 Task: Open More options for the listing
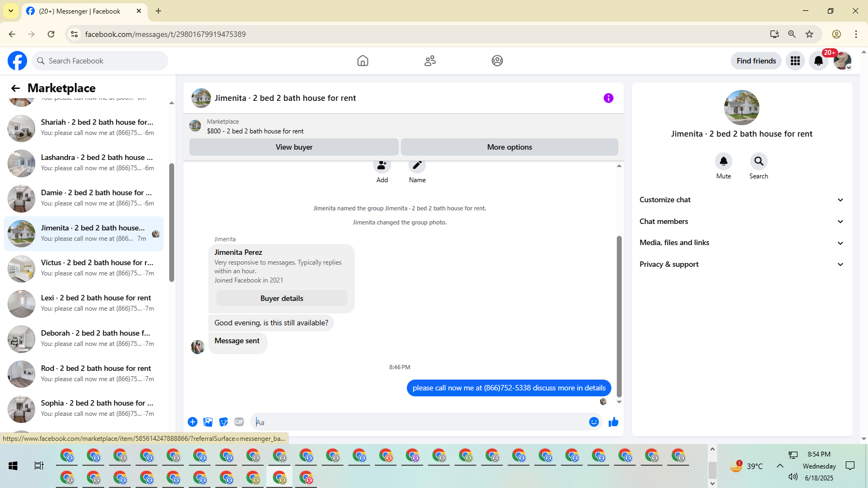pyautogui.click(x=509, y=147)
